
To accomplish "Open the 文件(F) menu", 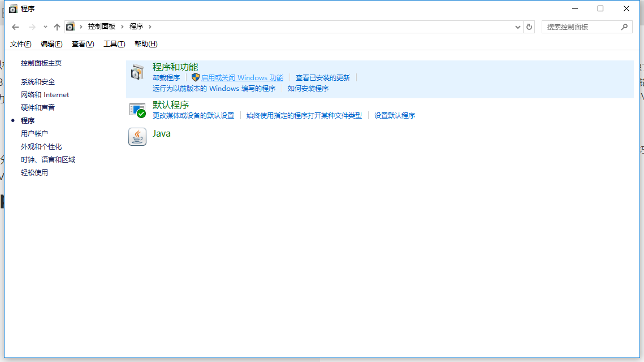I will pyautogui.click(x=20, y=44).
